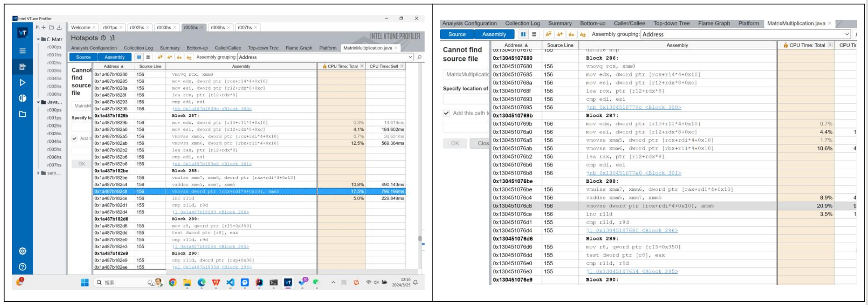Toggle the Source pane button in right screenshot
Image resolution: width=868 pixels, height=305 pixels.
click(457, 34)
